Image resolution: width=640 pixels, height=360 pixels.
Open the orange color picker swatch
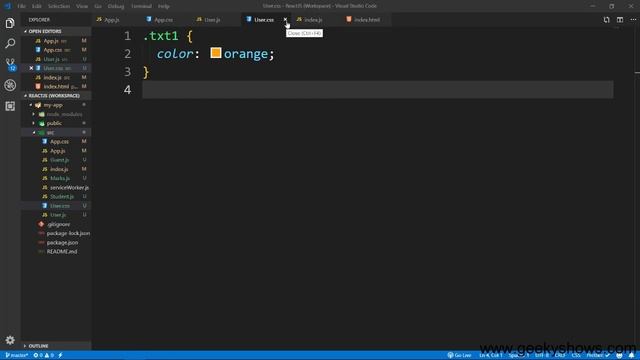(216, 53)
